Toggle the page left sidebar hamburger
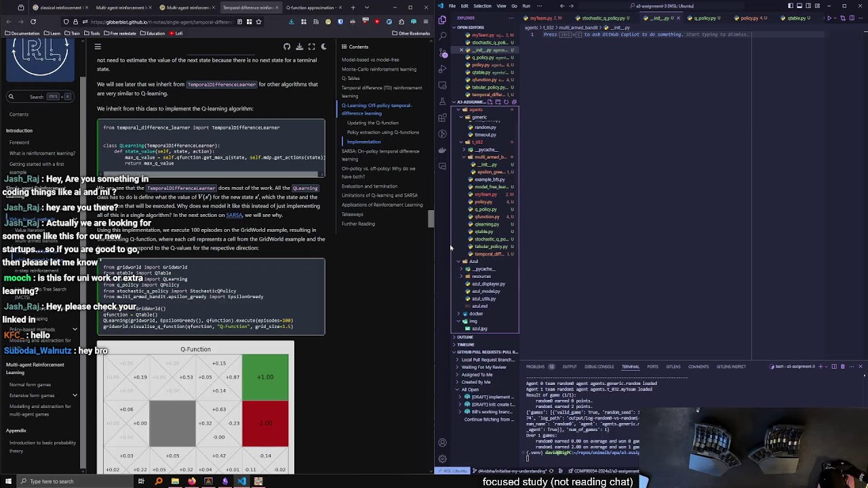Viewport: 868px width, 488px height. (98, 47)
